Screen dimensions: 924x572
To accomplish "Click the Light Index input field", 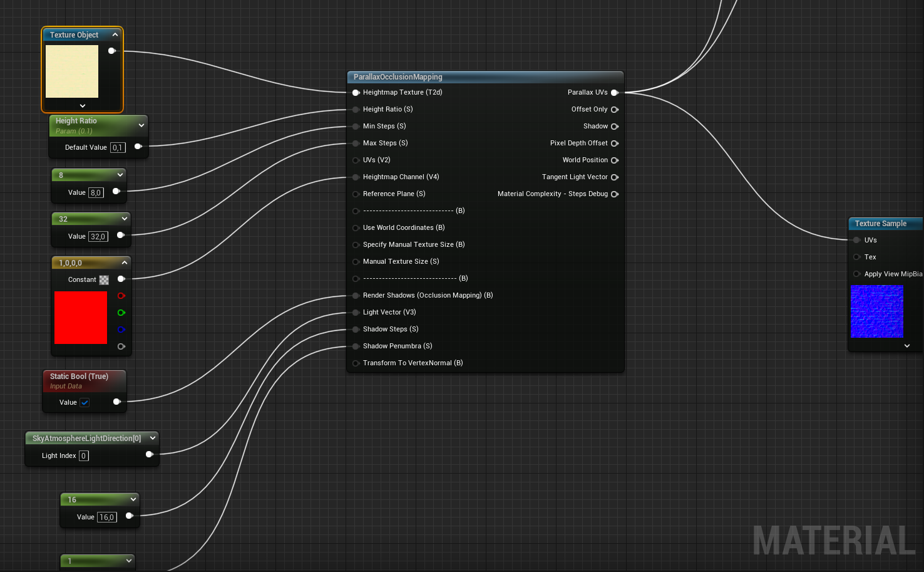I will click(x=84, y=456).
